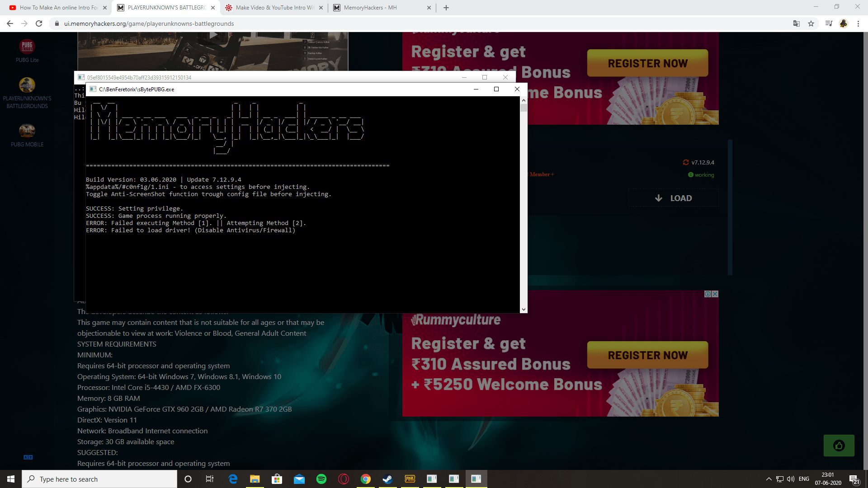Close the lower Rummyculture ad with X
The height and width of the screenshot is (488, 868).
tap(715, 294)
